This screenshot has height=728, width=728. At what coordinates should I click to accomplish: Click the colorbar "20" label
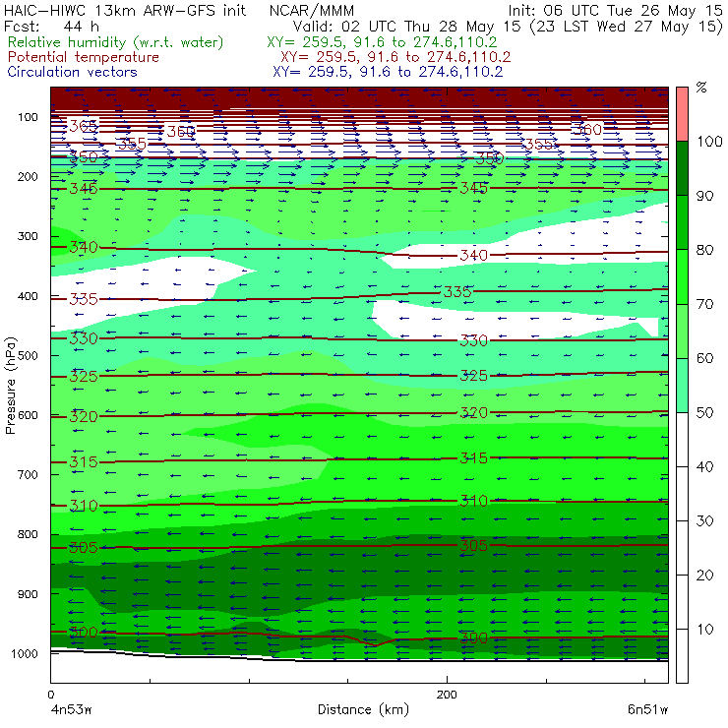point(704,576)
